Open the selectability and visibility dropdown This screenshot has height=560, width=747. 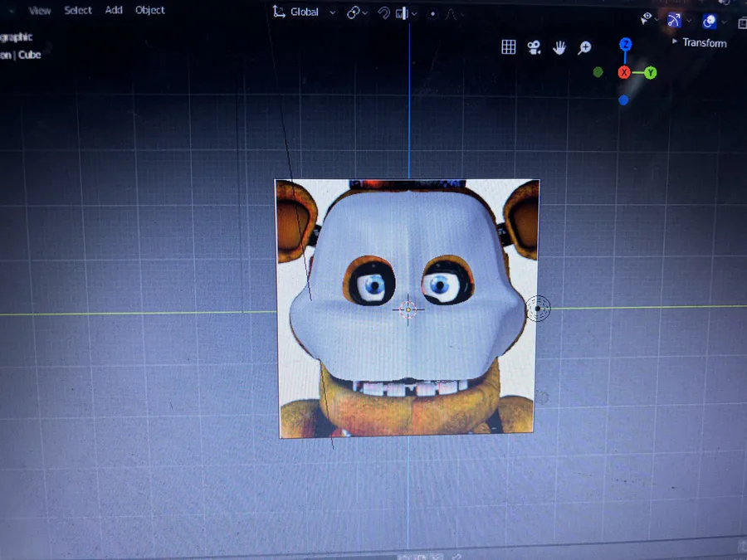click(x=649, y=18)
